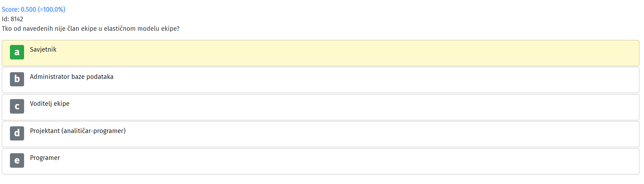
Task: Click the number '8142' in the Id line
Action: 17,19
